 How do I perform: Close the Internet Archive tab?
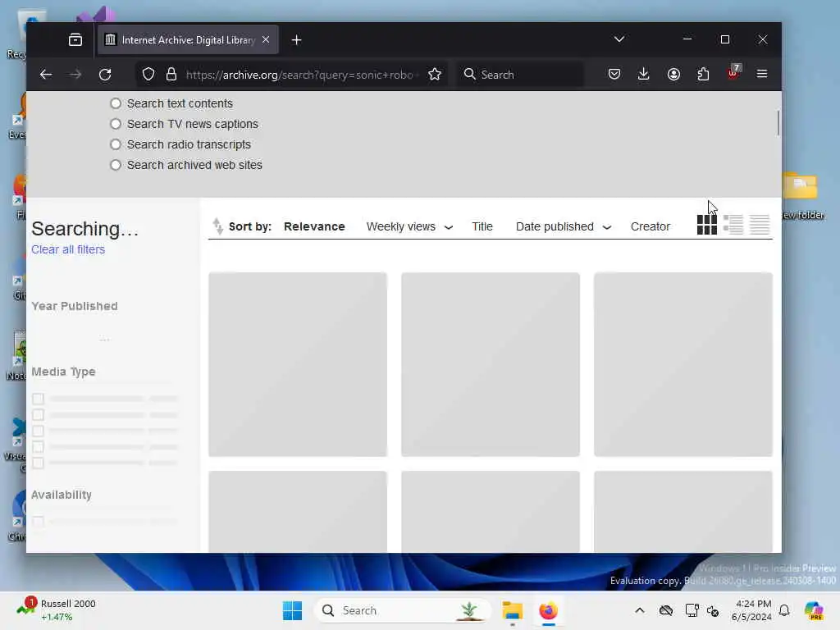pyautogui.click(x=266, y=39)
